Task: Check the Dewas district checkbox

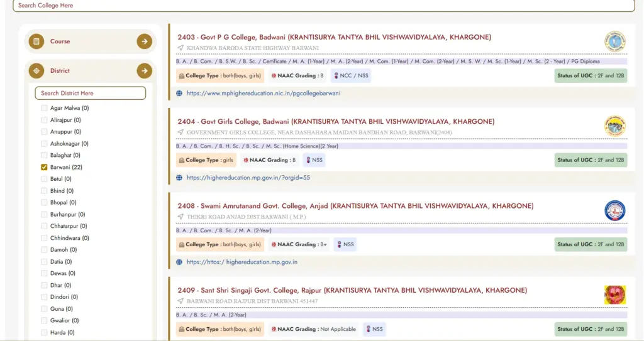Action: pyautogui.click(x=44, y=273)
